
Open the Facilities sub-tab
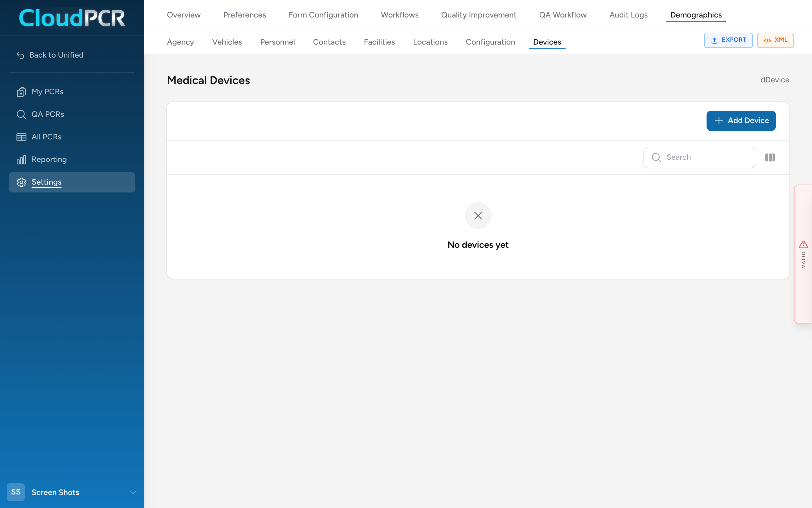coord(379,42)
